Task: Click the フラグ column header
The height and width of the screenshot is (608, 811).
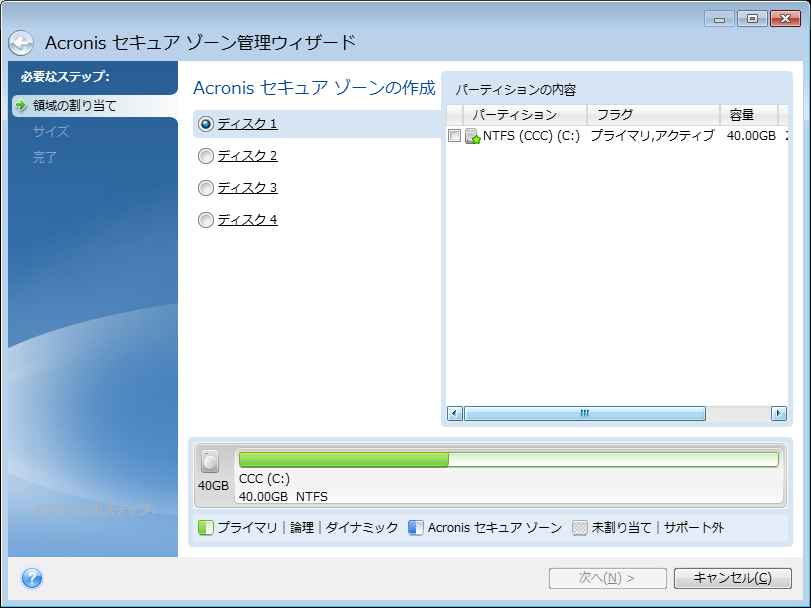Action: [653, 114]
